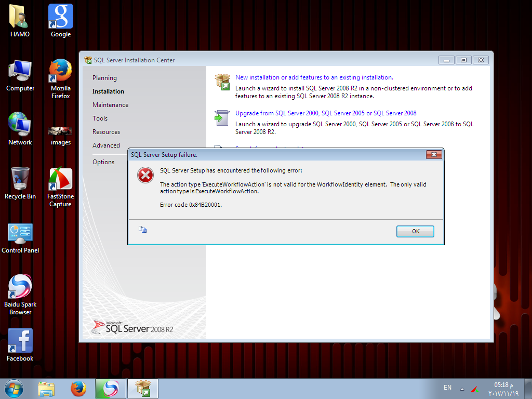532x399 pixels.
Task: Close the SQL Server Installation Center window
Action: 481,60
